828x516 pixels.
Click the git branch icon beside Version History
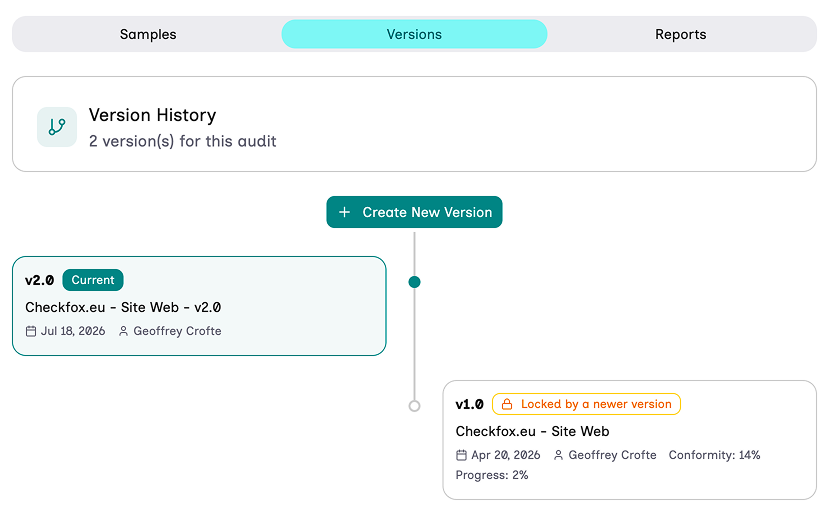(x=57, y=127)
